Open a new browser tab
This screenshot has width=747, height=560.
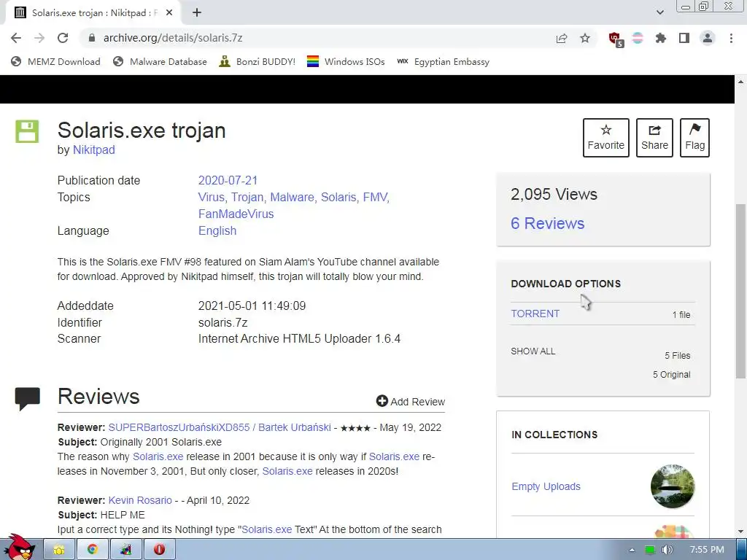coord(197,13)
